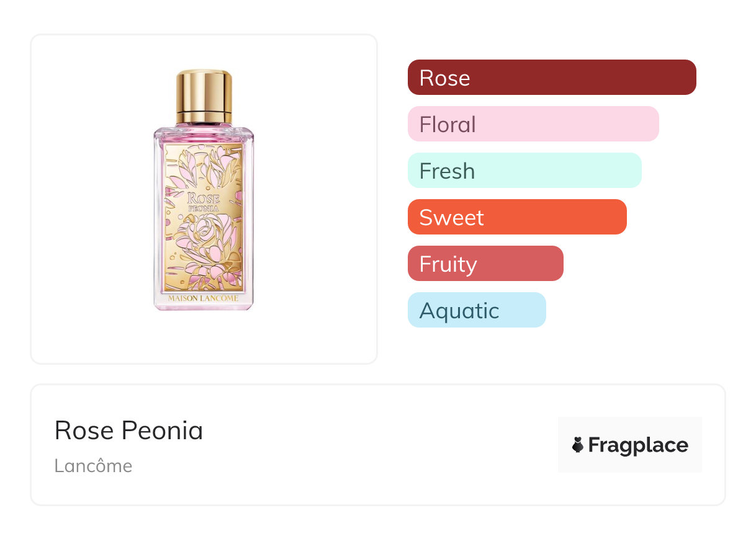Select the pink Floral accord bar

coord(533,124)
